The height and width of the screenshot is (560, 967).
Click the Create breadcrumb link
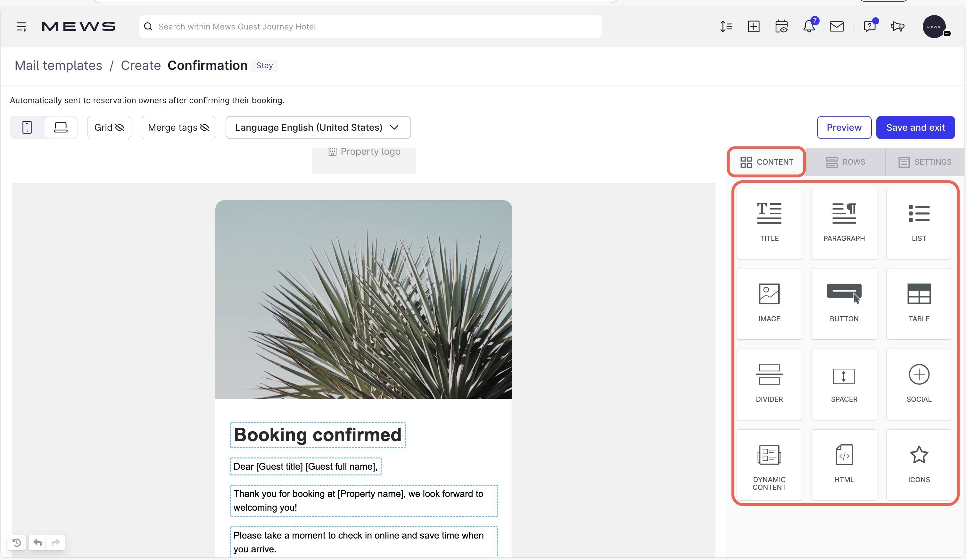[x=141, y=66]
